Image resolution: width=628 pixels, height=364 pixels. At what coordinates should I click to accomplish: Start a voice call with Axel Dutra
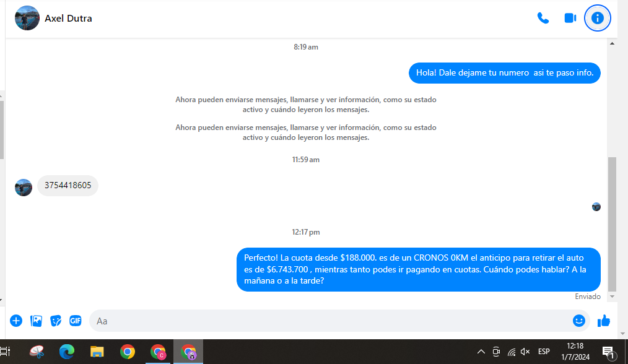(543, 18)
